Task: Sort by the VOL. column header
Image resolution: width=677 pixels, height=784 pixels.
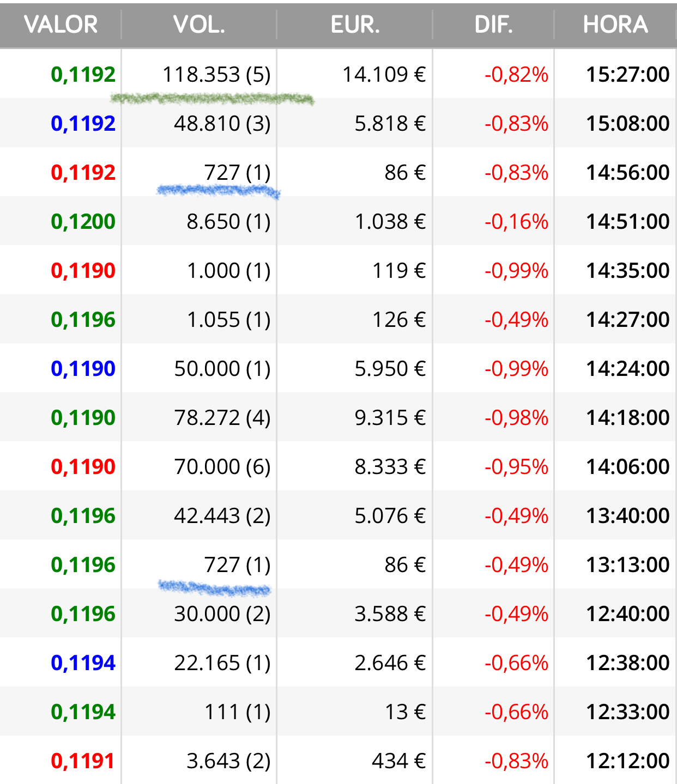Action: [199, 25]
